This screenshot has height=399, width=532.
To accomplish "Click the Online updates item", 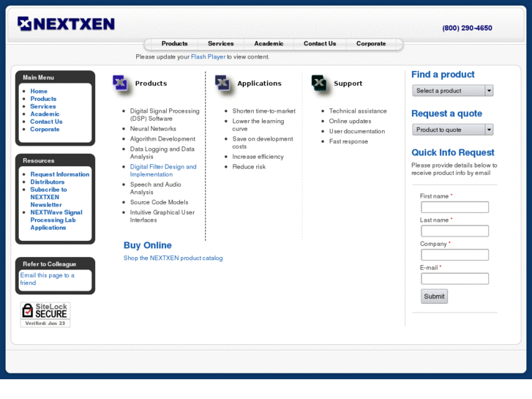I will click(x=350, y=122).
